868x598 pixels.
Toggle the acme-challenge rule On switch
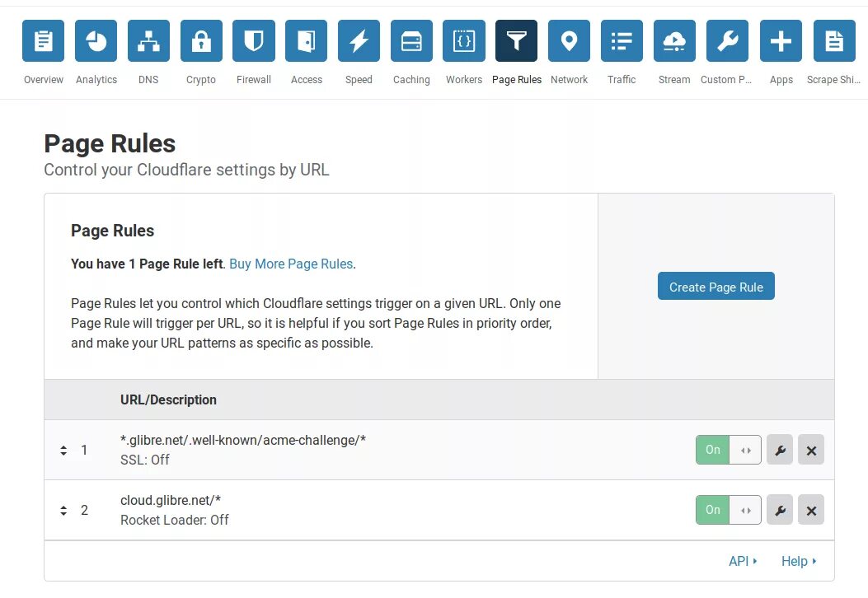tap(729, 450)
